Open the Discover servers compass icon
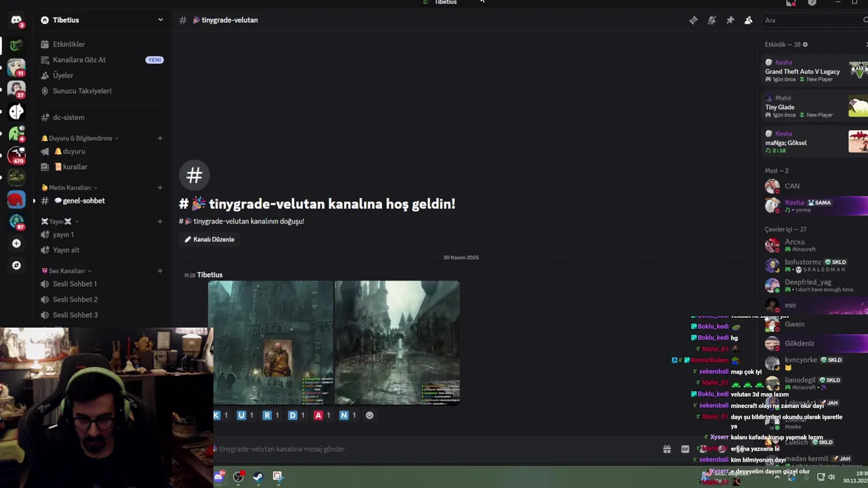The image size is (868, 488). 16,265
